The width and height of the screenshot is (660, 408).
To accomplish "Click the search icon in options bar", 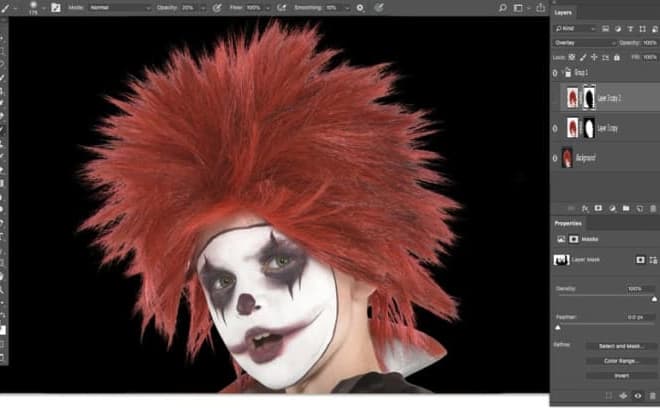I will click(502, 6).
